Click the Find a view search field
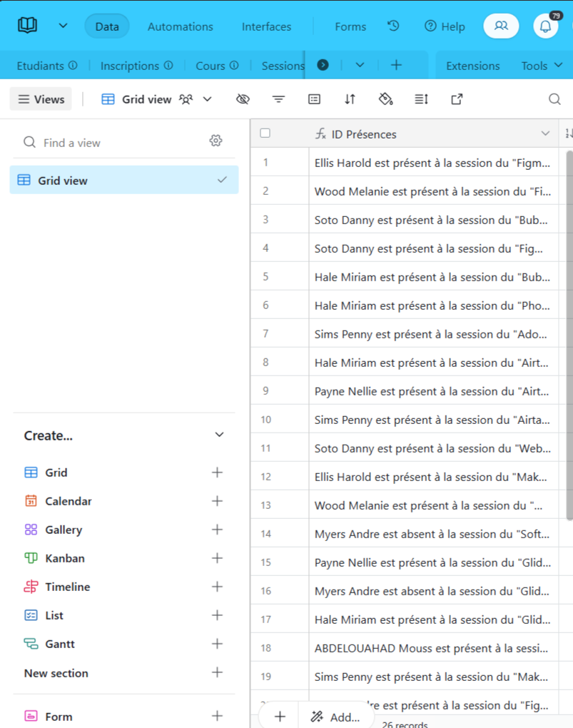The width and height of the screenshot is (573, 728). (x=111, y=143)
